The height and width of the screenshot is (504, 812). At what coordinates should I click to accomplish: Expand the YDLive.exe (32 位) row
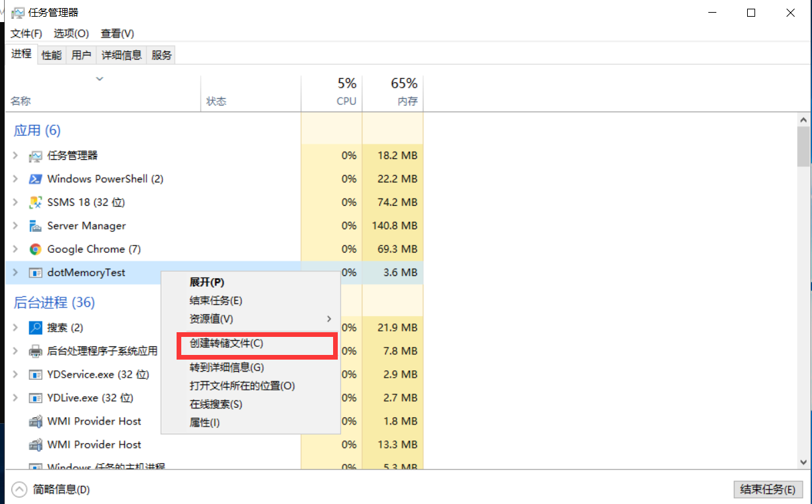click(x=15, y=398)
